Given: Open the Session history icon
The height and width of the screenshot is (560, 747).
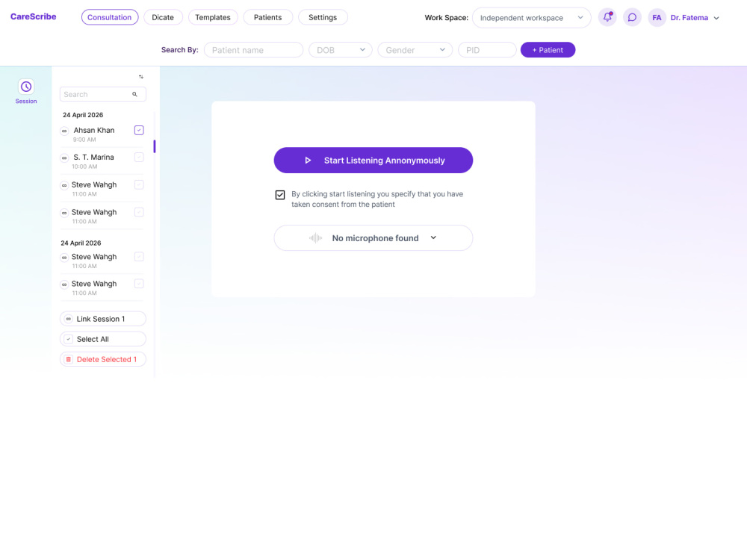Looking at the screenshot, I should pyautogui.click(x=26, y=87).
